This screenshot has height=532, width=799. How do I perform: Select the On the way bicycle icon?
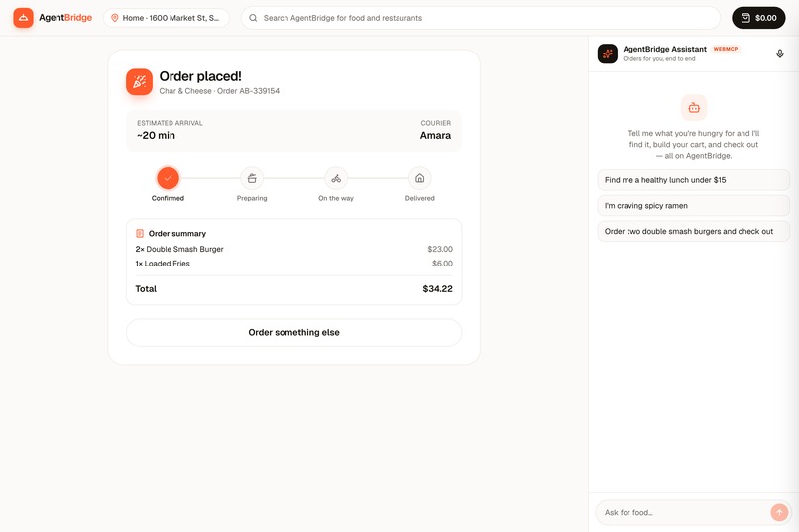336,178
